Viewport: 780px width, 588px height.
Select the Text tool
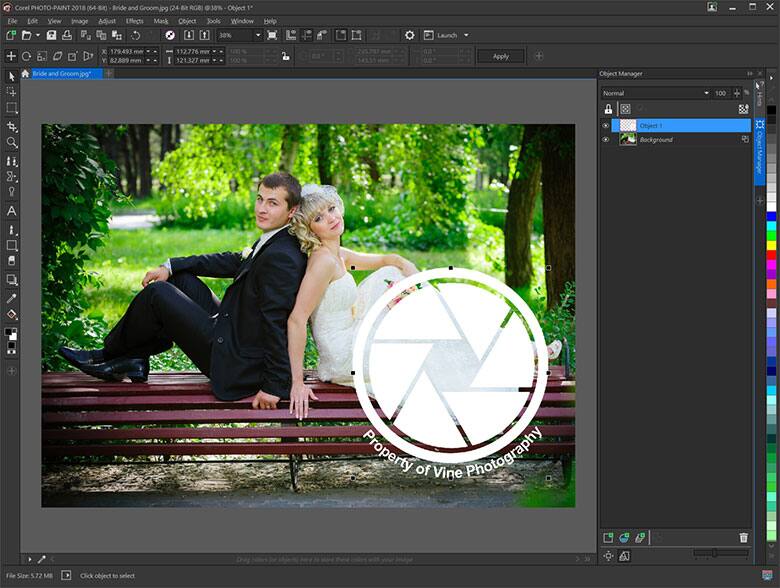point(12,211)
